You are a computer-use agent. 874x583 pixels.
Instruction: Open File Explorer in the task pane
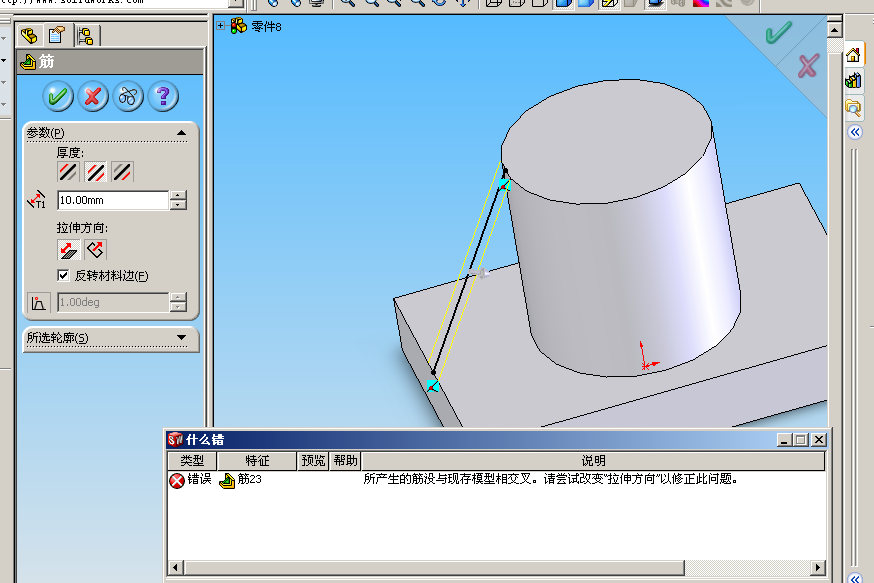pos(853,106)
